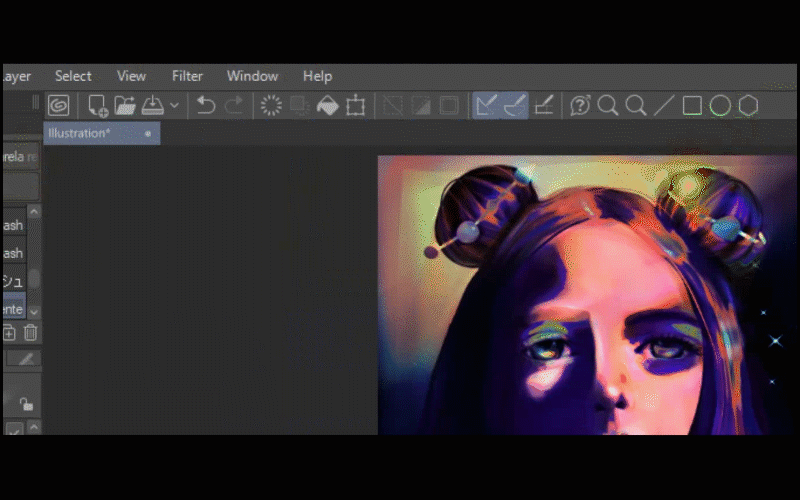Open the Clip Studio support help icon

tap(580, 105)
